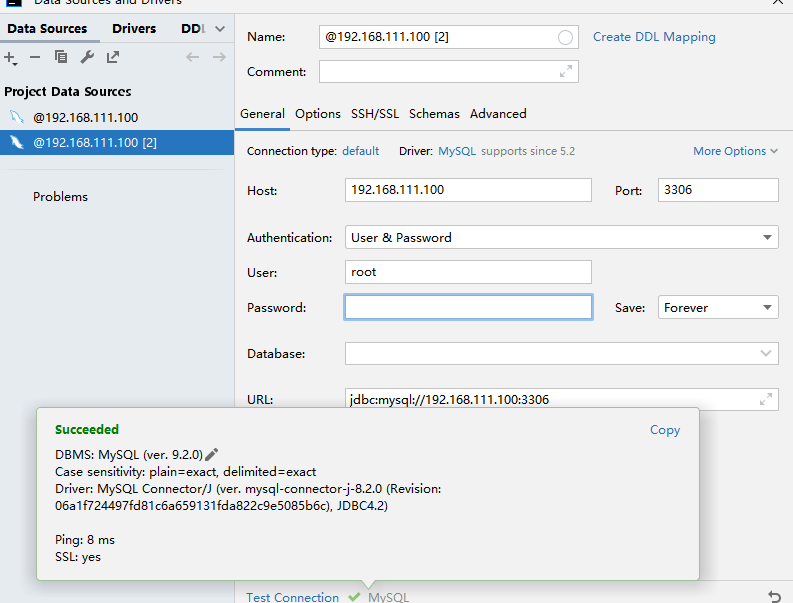Click the MySQL dolphin icon of @192.168.111.100
Image resolution: width=793 pixels, height=603 pixels.
(x=17, y=117)
